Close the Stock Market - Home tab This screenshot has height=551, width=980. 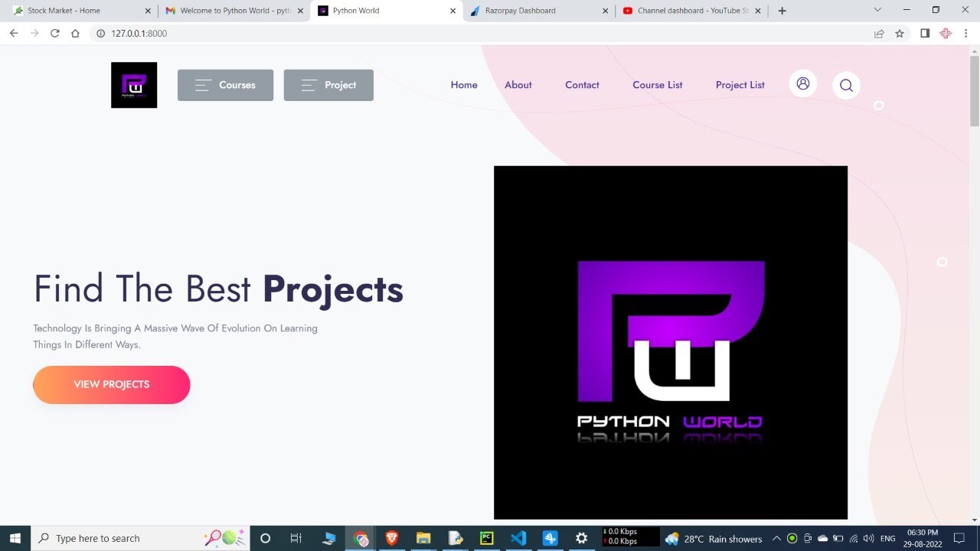tap(147, 11)
